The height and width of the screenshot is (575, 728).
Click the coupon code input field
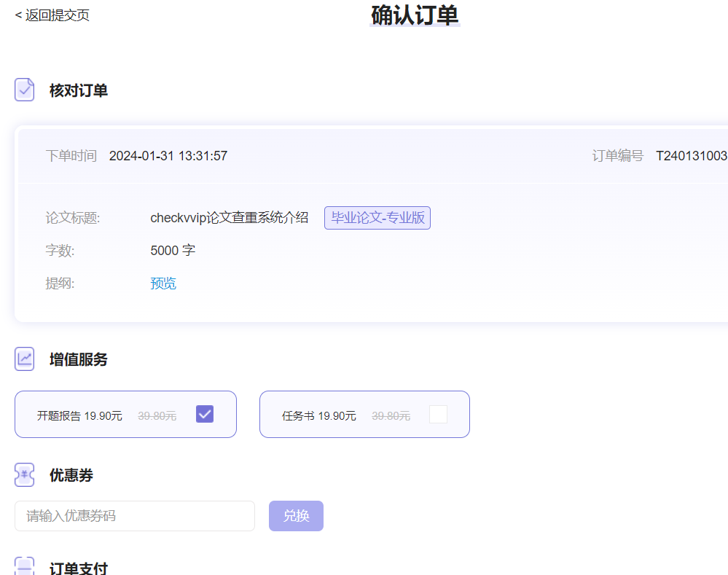click(x=134, y=515)
